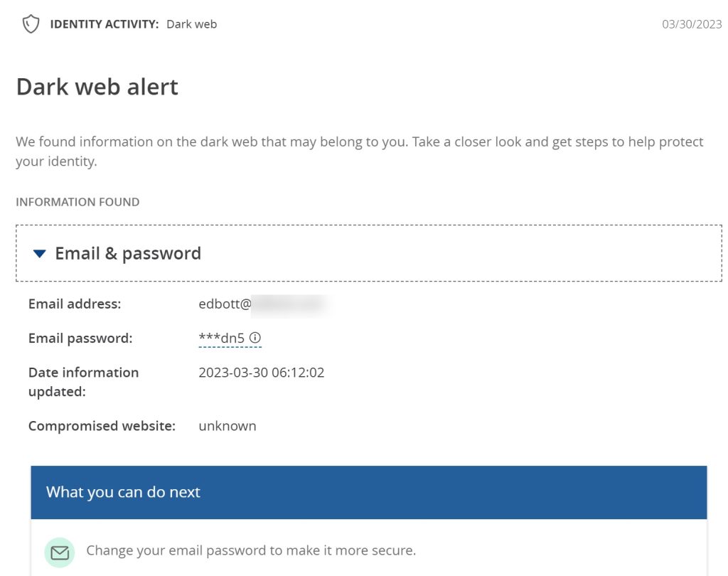Click the Date information updated label
This screenshot has height=576, width=728.
(x=83, y=382)
